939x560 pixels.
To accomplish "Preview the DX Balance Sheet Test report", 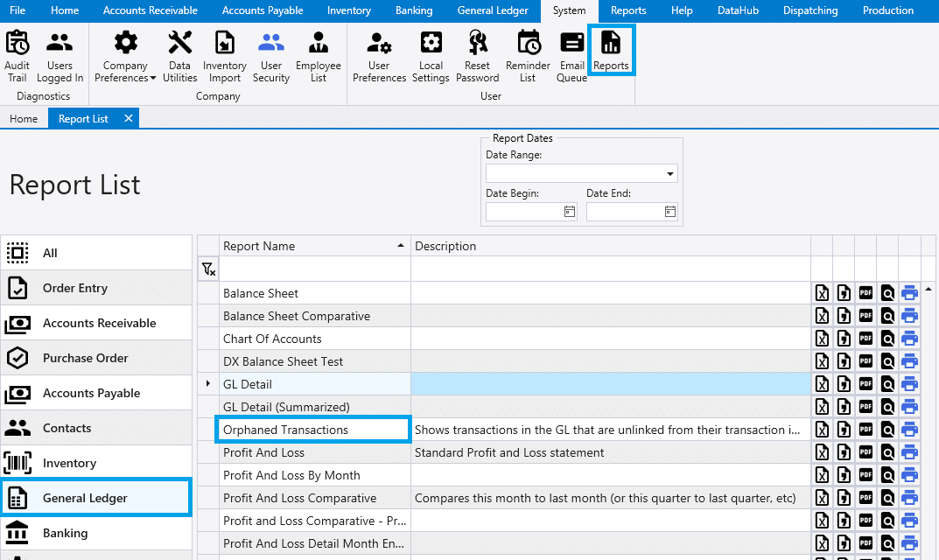I will click(x=887, y=361).
